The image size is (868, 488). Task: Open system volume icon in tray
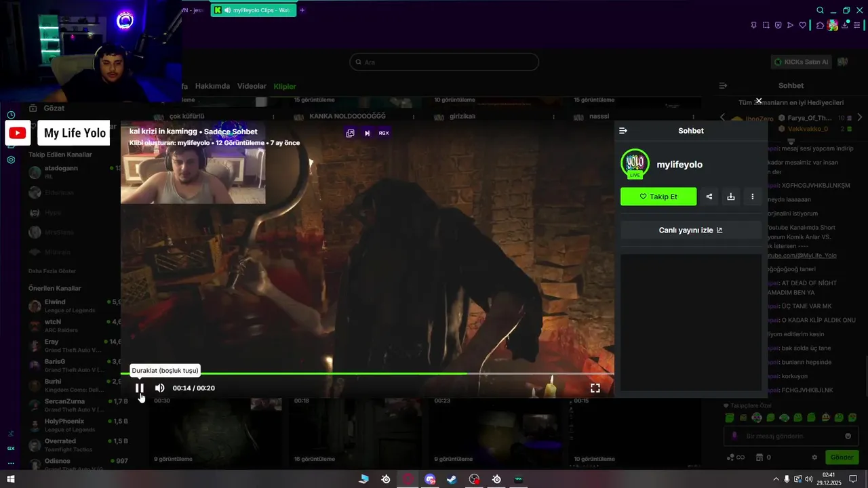(808, 479)
